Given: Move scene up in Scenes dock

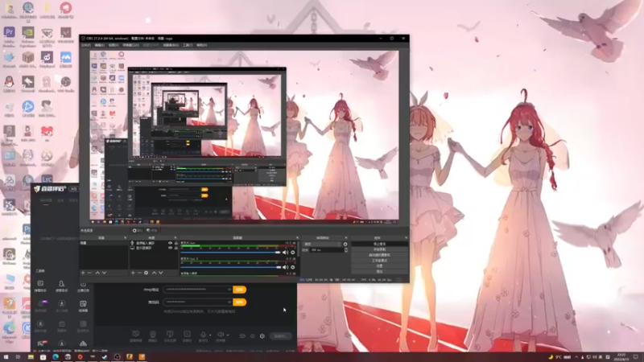Looking at the screenshot, I should point(97,273).
